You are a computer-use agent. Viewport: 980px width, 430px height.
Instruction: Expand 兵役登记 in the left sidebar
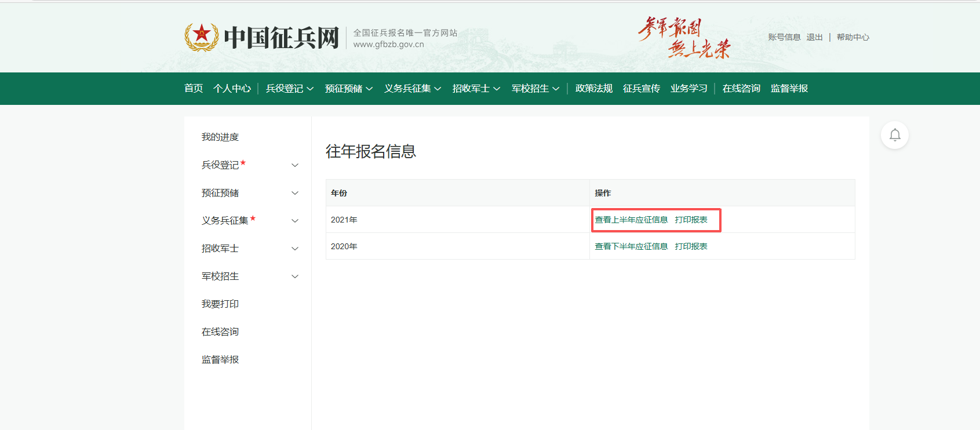[294, 165]
